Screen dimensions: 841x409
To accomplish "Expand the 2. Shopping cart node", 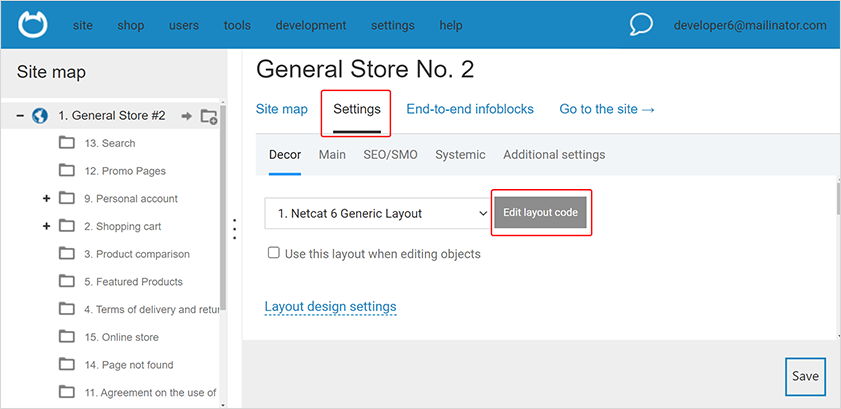I will [46, 226].
